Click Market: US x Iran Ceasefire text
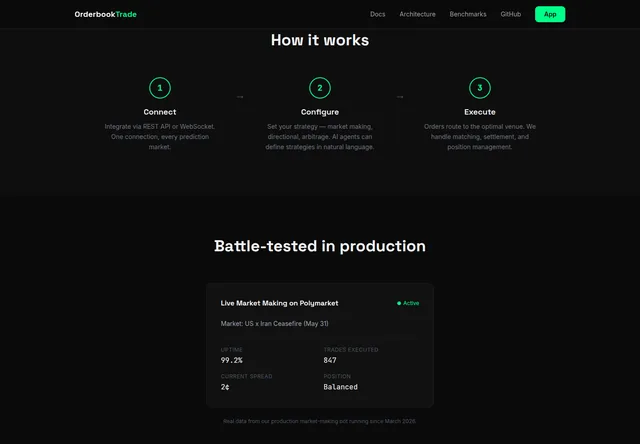 click(x=274, y=324)
